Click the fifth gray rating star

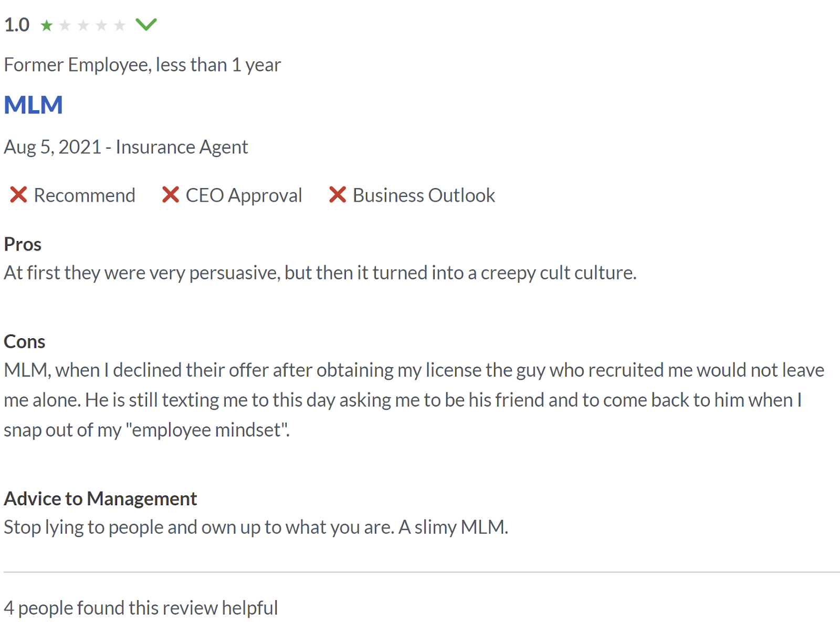[120, 25]
